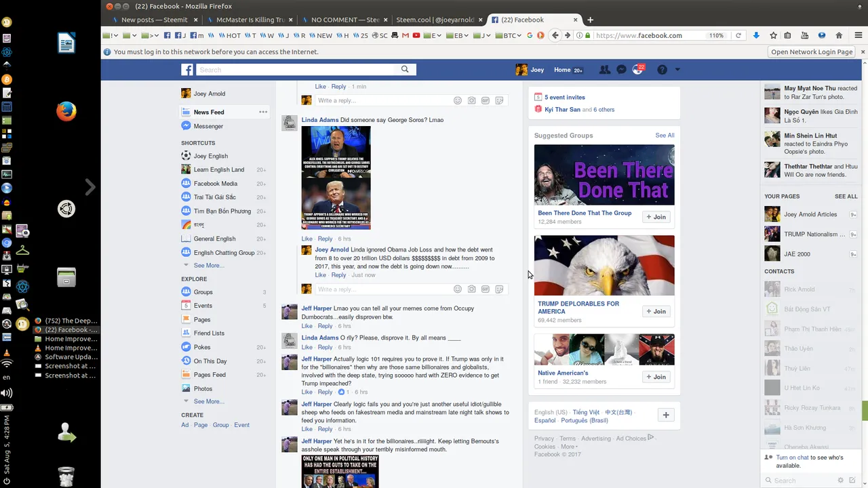Expand See More under Shortcuts

point(209,266)
